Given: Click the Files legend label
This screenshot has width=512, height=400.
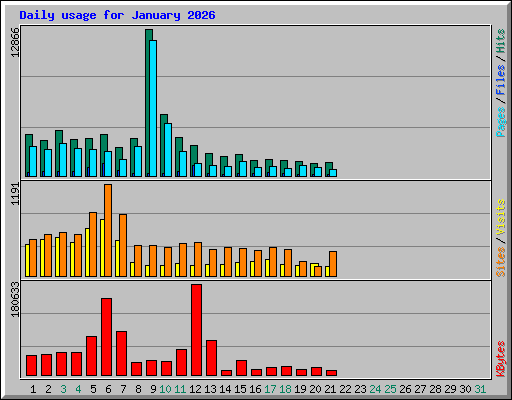Looking at the screenshot, I should pos(501,80).
